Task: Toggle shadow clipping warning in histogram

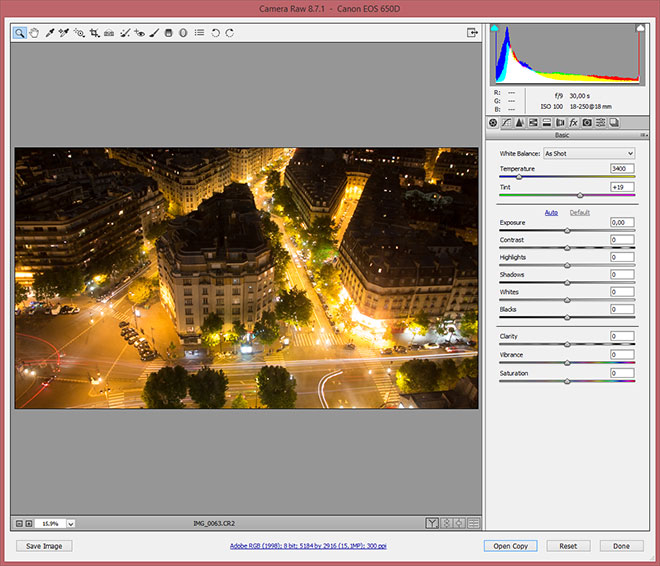Action: click(494, 30)
